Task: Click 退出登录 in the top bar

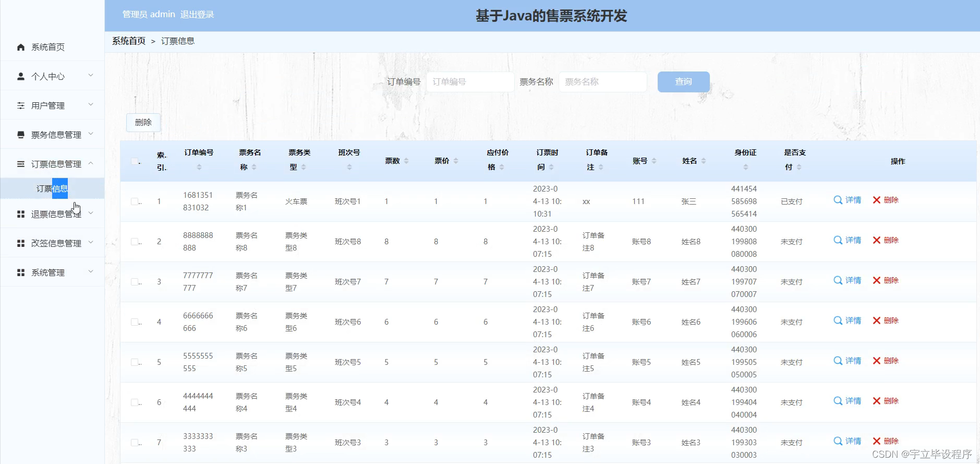Action: click(197, 15)
